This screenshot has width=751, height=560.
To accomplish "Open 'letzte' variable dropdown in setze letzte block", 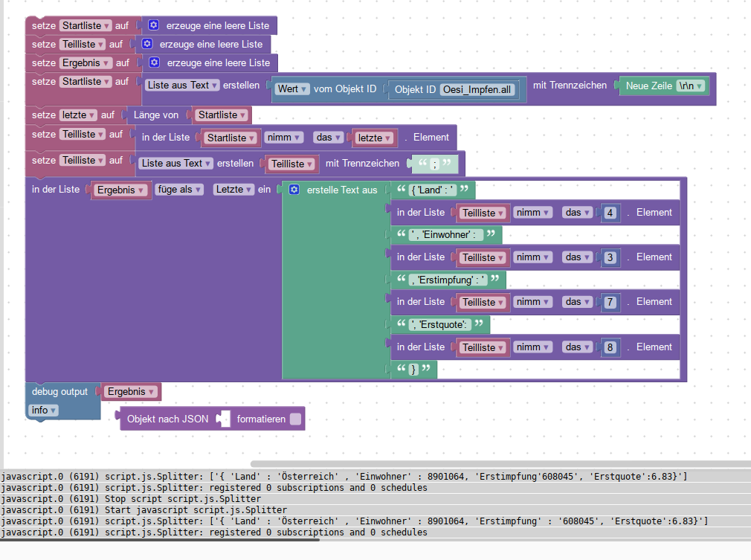I will click(x=78, y=115).
